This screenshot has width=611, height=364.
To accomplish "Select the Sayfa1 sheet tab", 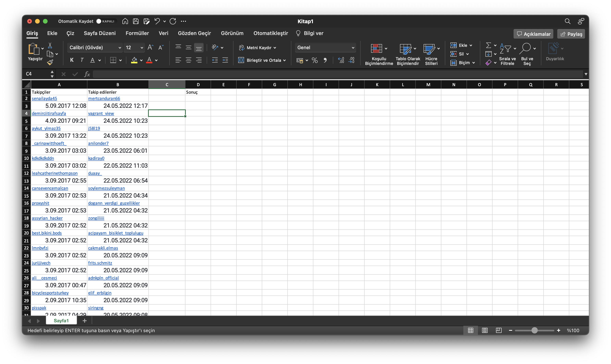I will point(61,321).
